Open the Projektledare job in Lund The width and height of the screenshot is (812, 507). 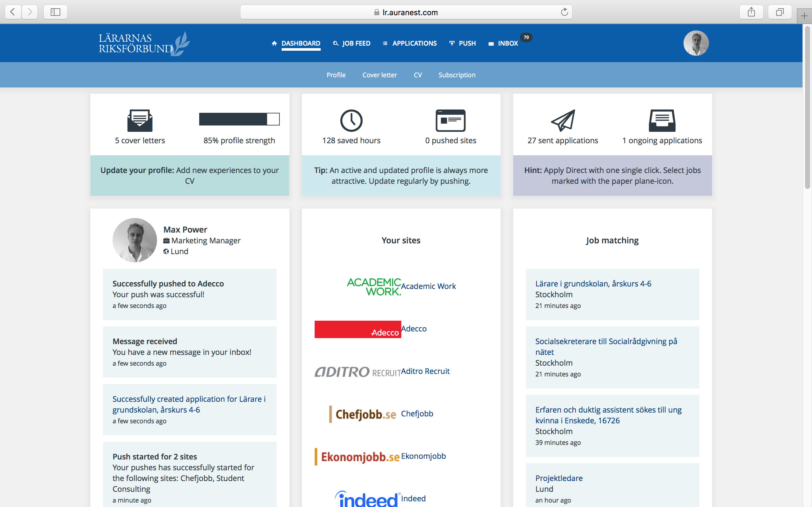point(559,478)
